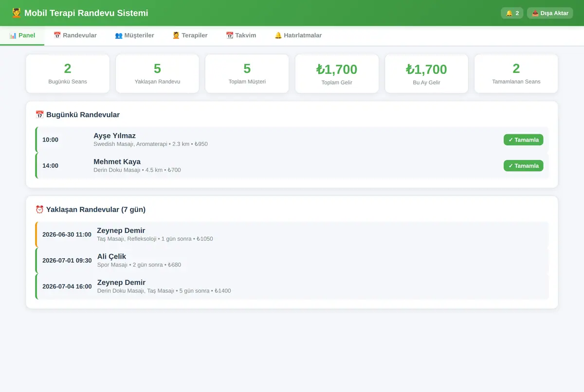Click the Yaklaşan Randevu stat card
This screenshot has height=392, width=584.
[157, 73]
